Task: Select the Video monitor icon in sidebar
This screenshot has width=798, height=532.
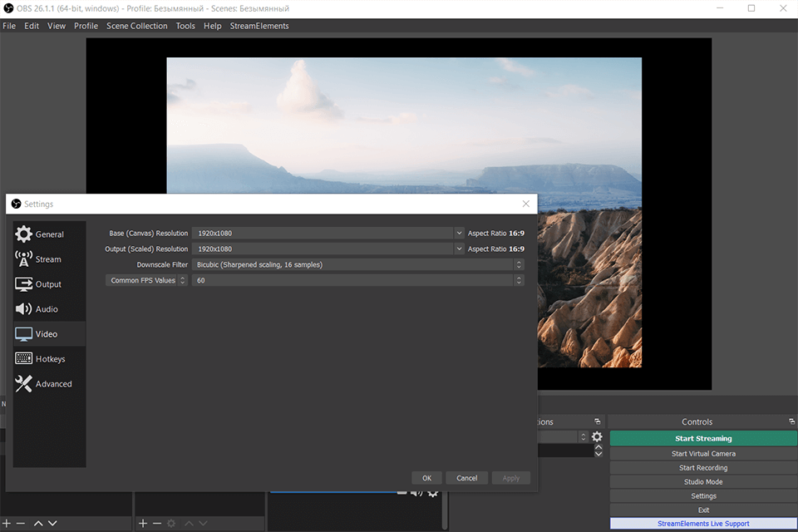Action: [x=24, y=334]
